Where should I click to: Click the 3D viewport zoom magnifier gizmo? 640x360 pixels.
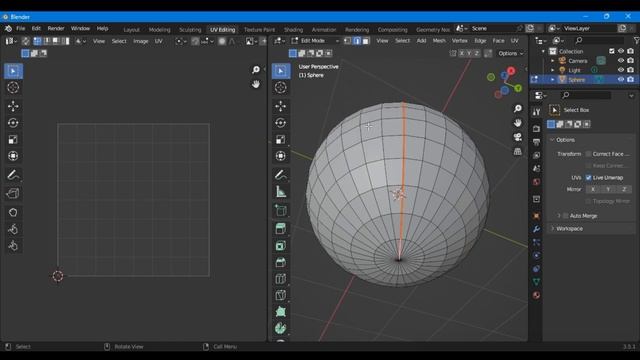click(518, 109)
